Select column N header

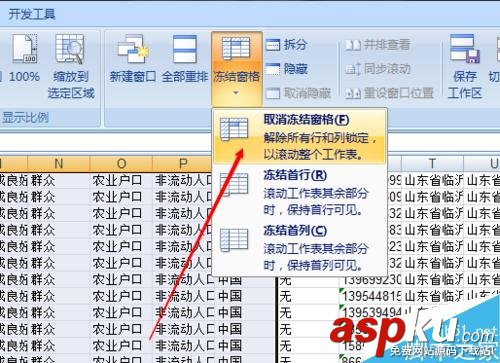59,164
